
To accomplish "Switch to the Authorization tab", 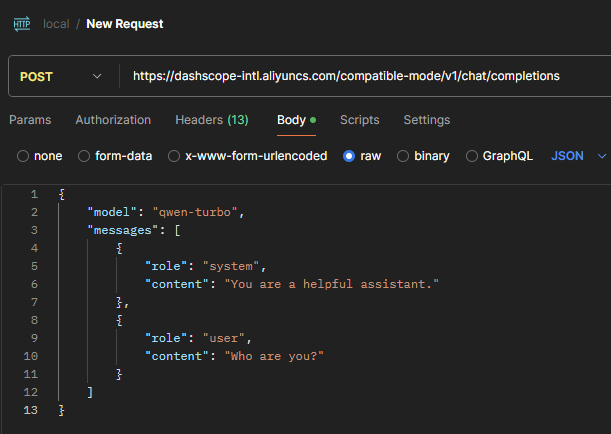I will (x=113, y=120).
